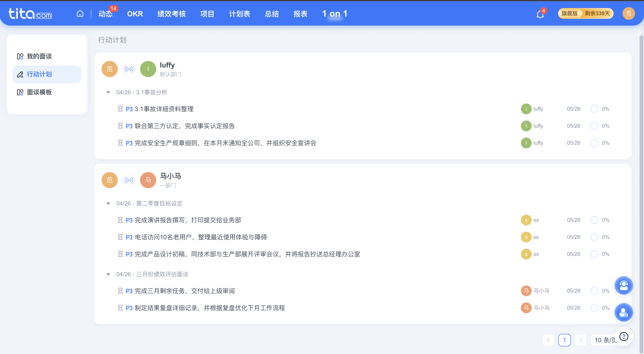
Task: Select 我的面谈 in the sidebar
Action: (x=47, y=56)
